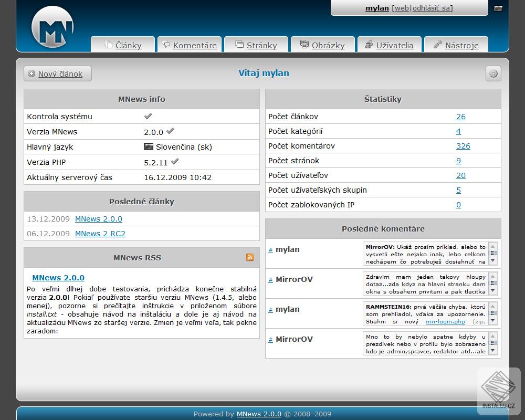This screenshot has height=420, width=525.
Task: Click the flag icon beside the user panel
Action: pyautogui.click(x=498, y=8)
